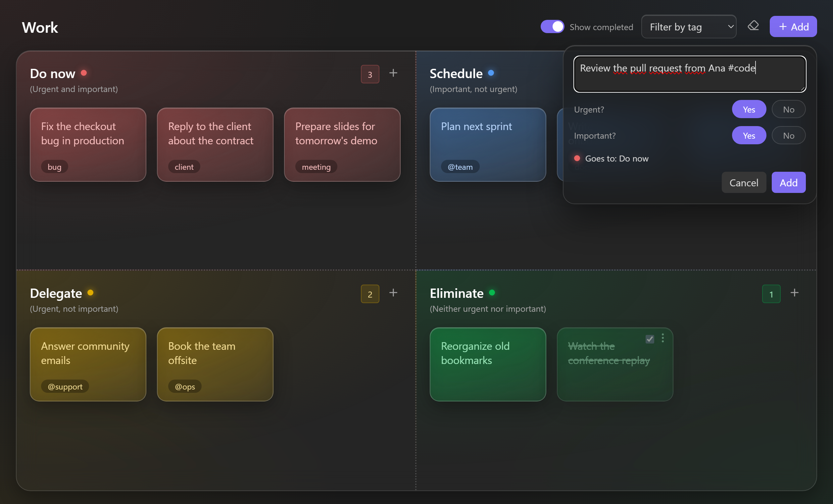Click the Eliminate count badge 1
The height and width of the screenshot is (504, 833).
coord(771,294)
